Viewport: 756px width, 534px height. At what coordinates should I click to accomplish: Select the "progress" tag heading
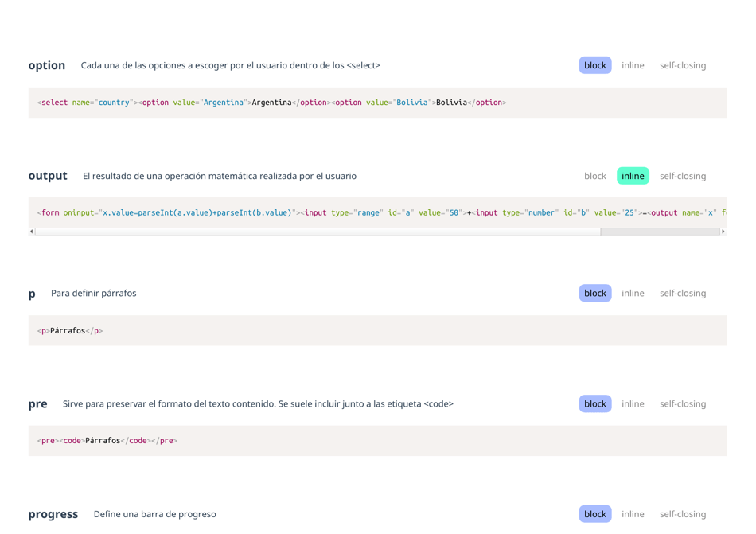click(x=53, y=514)
